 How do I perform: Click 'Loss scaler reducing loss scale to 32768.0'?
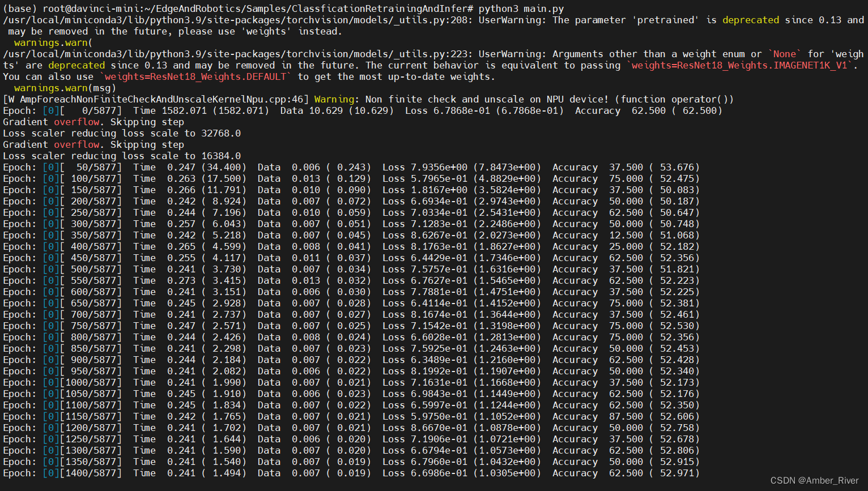(x=122, y=133)
